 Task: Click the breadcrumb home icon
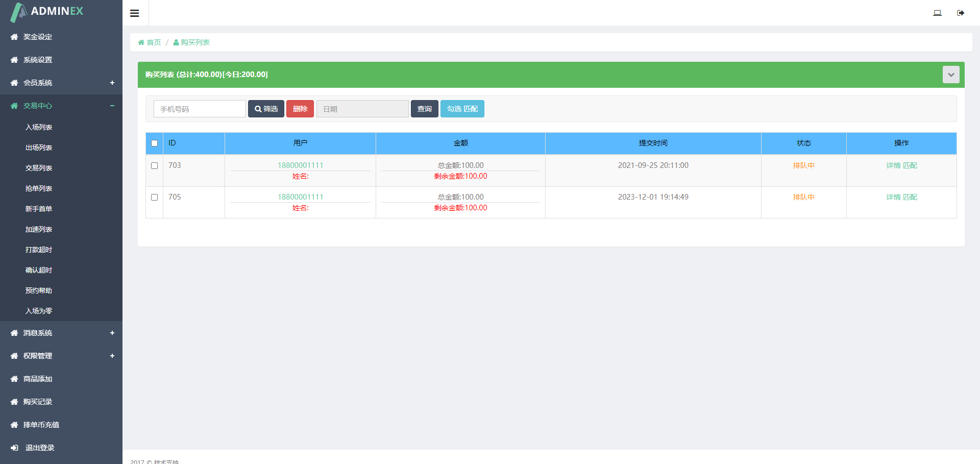141,42
